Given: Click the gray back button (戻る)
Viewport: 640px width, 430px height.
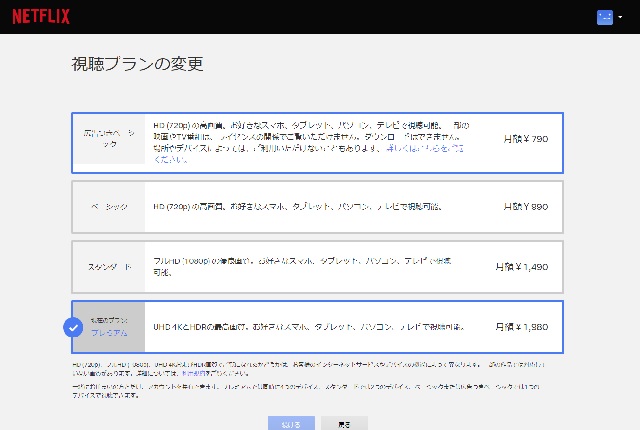Looking at the screenshot, I should (344, 423).
